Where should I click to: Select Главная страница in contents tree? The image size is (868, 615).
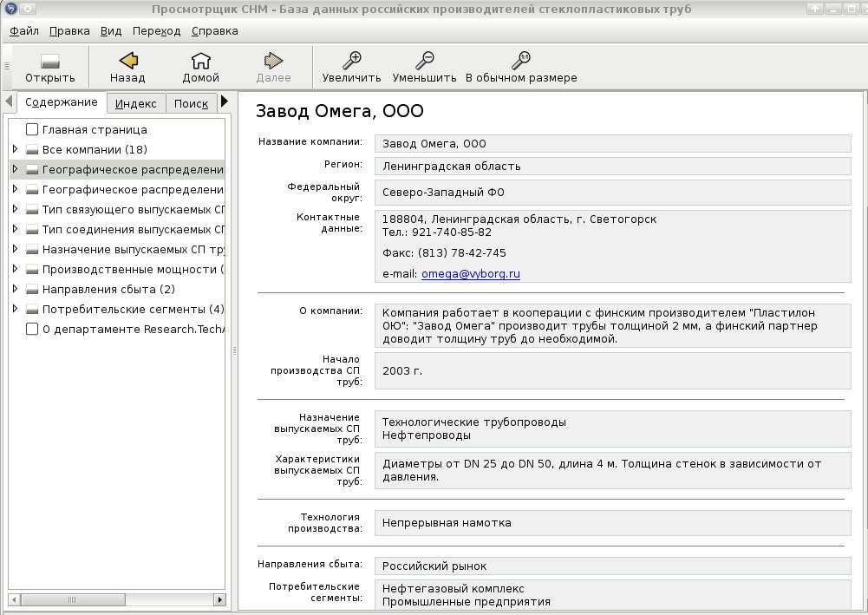[95, 129]
